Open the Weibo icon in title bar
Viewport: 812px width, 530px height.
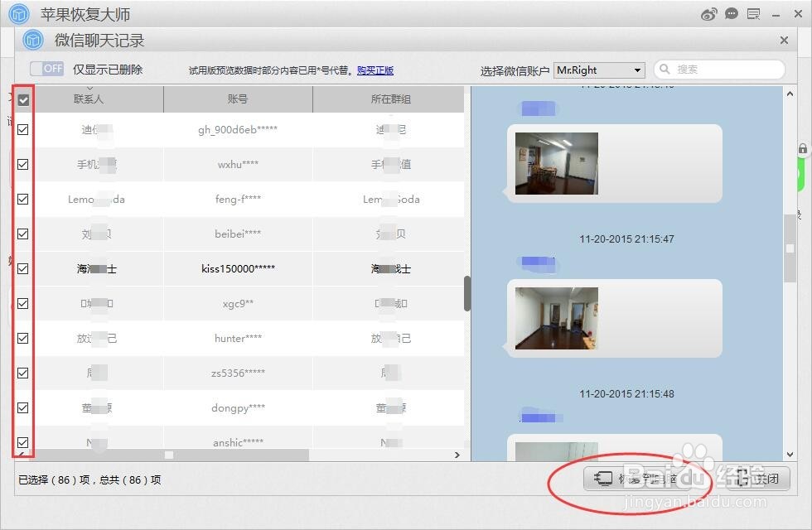pyautogui.click(x=709, y=14)
